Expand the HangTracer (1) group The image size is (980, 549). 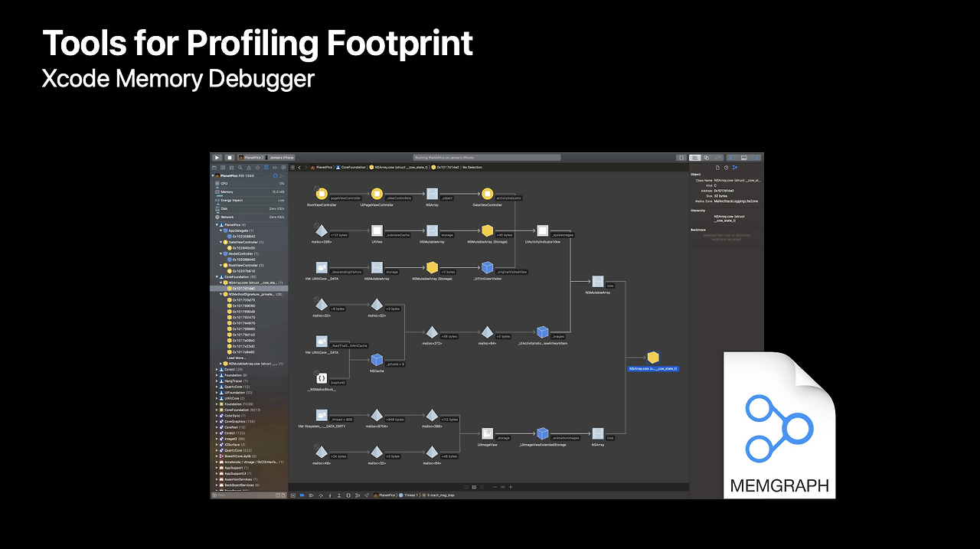[x=217, y=381]
